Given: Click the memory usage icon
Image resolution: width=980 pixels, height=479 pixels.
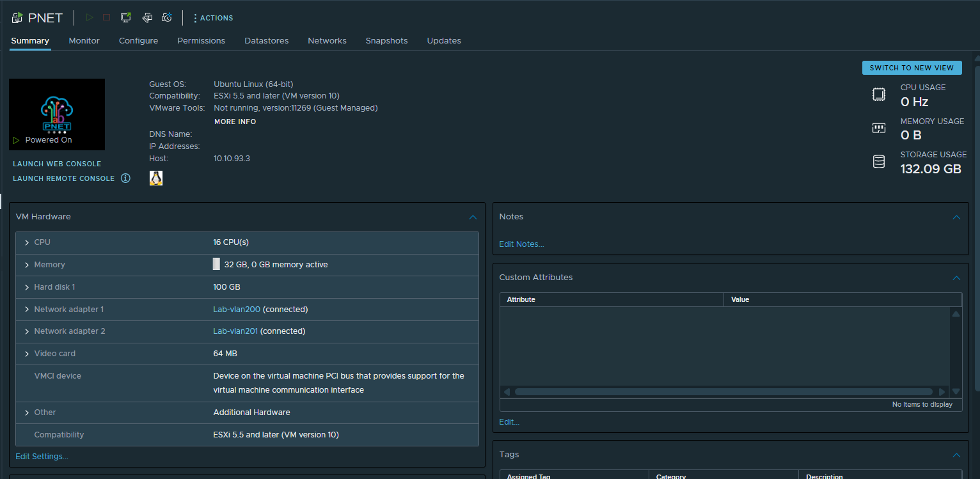Looking at the screenshot, I should [x=879, y=128].
